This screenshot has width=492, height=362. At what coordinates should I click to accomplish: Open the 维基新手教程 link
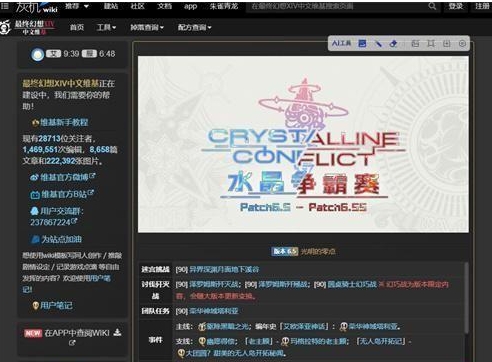coord(64,122)
